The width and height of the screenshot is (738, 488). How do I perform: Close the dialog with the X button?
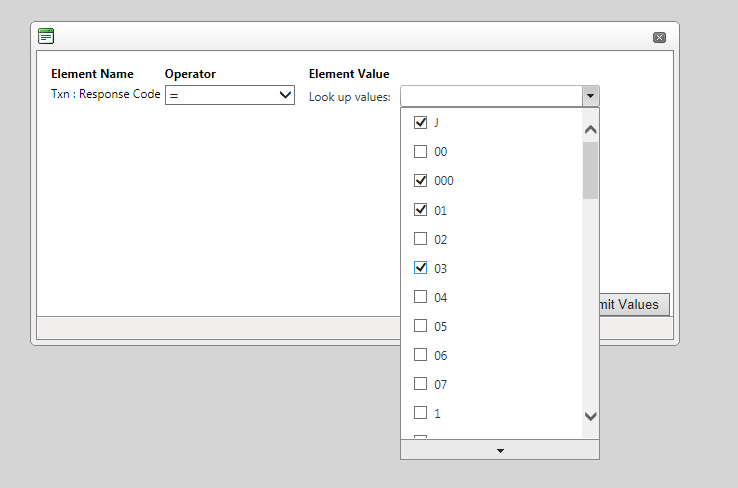pos(659,37)
